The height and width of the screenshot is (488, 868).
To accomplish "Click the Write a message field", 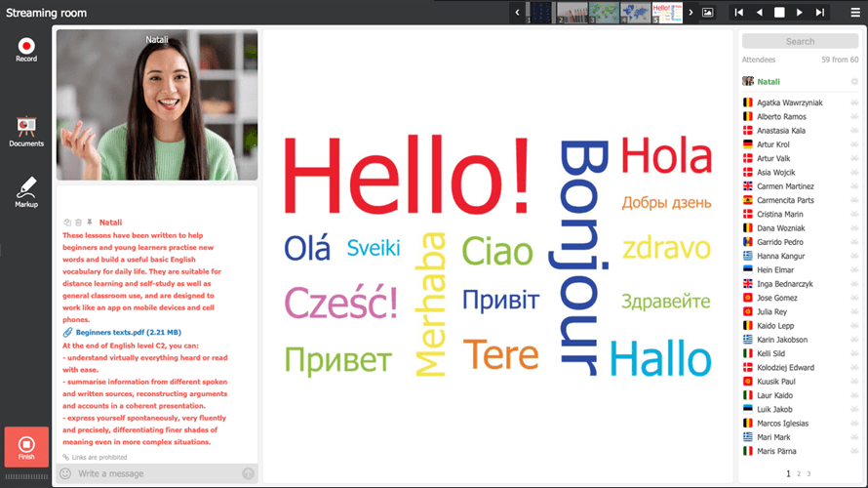I will click(157, 473).
